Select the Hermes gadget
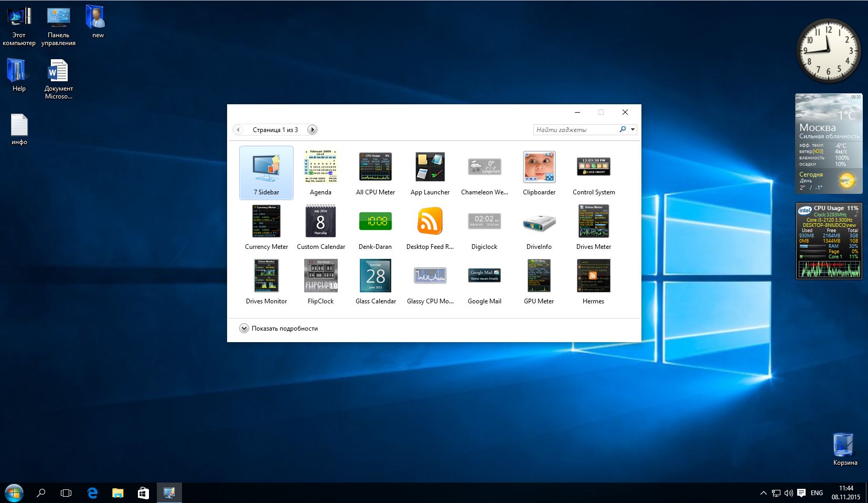Viewport: 868px width, 503px height. (x=593, y=276)
